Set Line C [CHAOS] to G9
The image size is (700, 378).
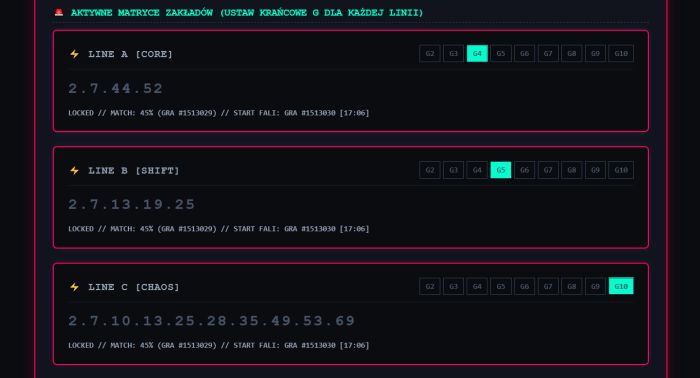596,287
